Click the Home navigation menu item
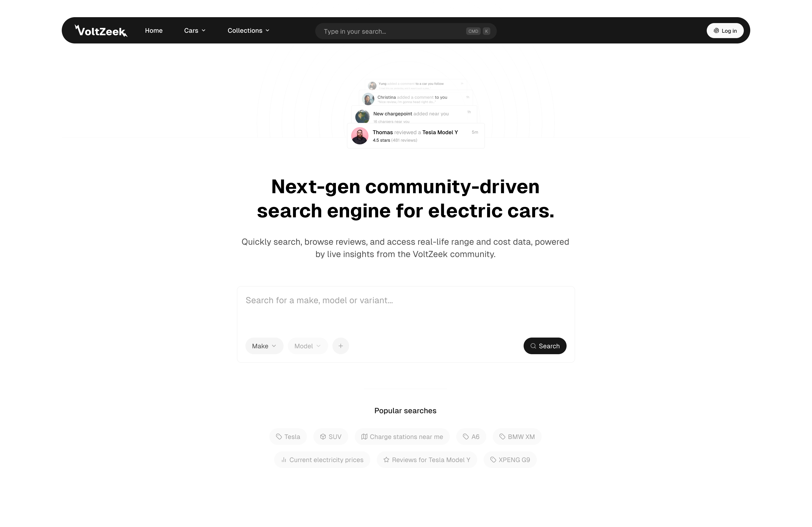Viewport: 812px width, 527px height. (x=154, y=30)
